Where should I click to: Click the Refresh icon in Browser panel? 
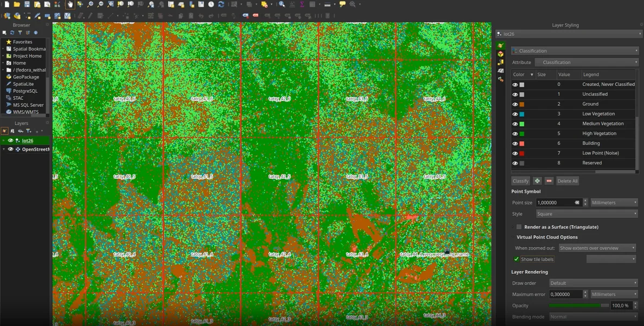[12, 33]
